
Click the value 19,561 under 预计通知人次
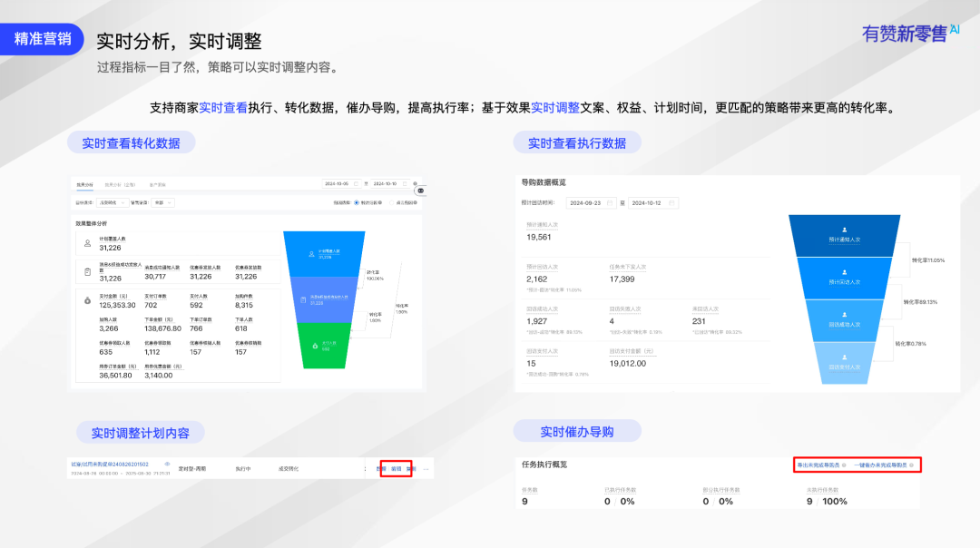[x=539, y=237]
